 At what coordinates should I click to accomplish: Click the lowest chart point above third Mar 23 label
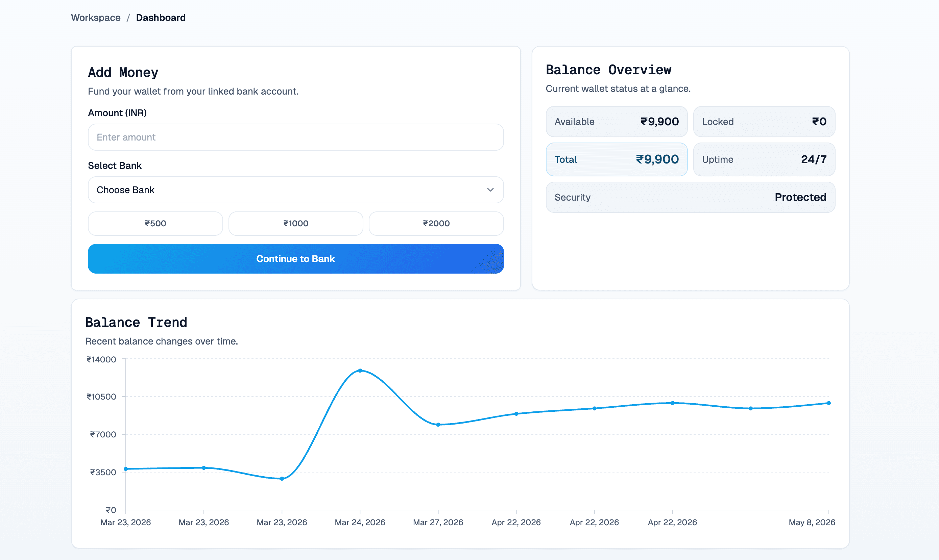pyautogui.click(x=282, y=479)
